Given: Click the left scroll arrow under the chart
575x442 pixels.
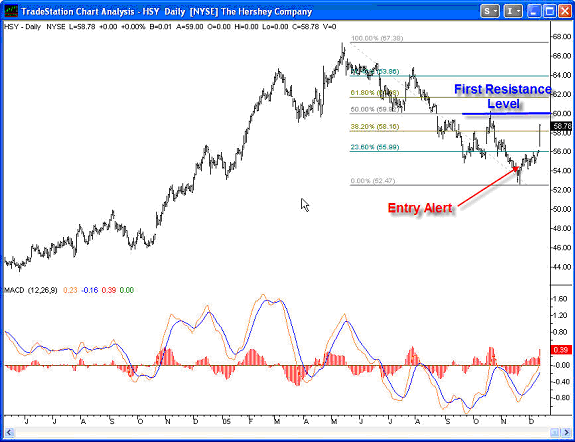Looking at the screenshot, I should click(x=10, y=432).
